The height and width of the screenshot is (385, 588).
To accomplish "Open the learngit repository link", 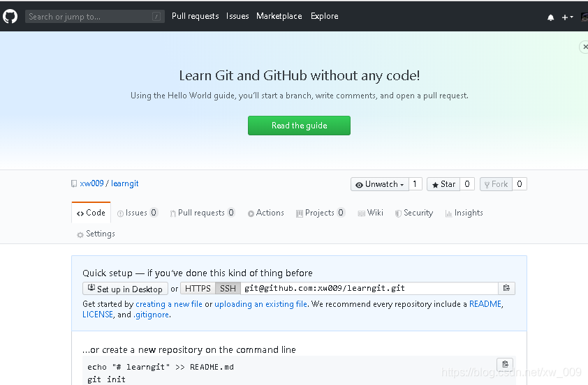I will (124, 183).
